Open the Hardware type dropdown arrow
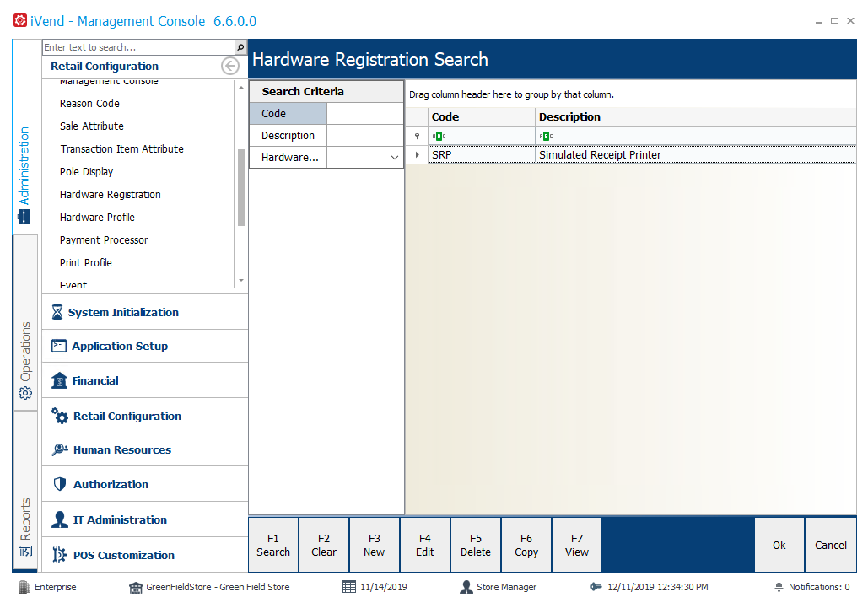 395,158
